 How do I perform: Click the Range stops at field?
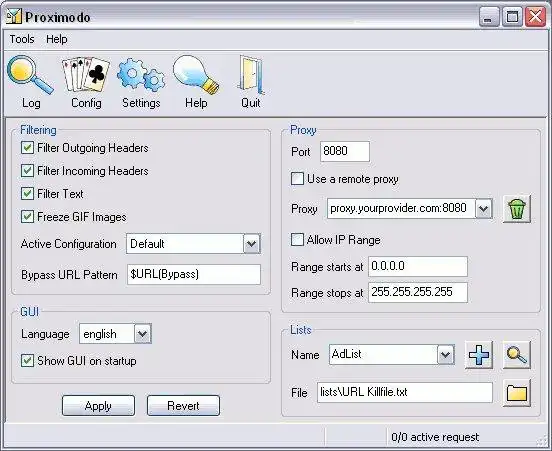point(418,292)
